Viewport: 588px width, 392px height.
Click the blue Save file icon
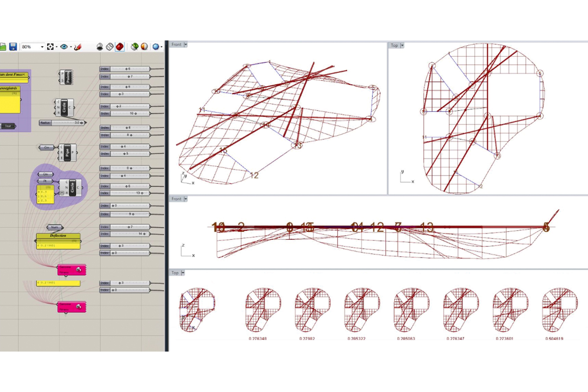[13, 47]
